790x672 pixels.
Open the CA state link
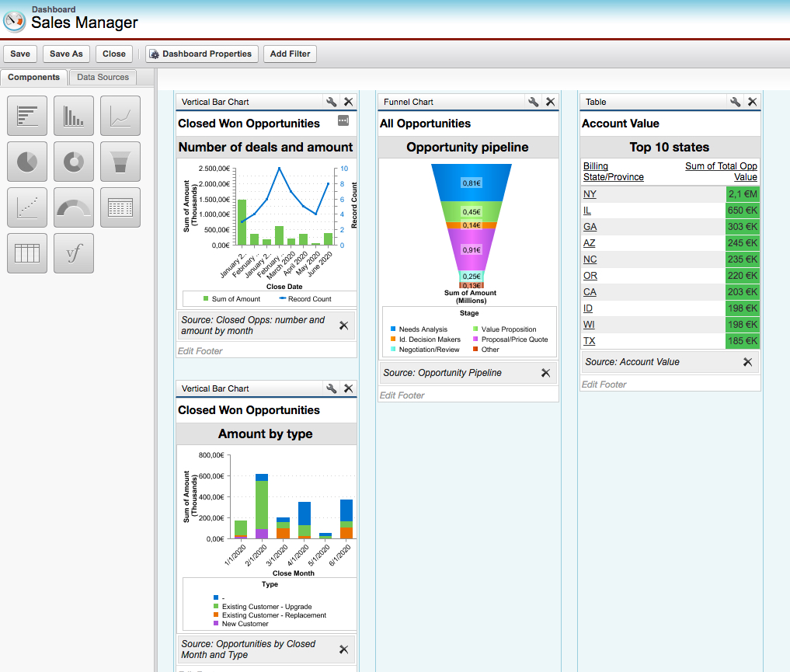point(590,291)
